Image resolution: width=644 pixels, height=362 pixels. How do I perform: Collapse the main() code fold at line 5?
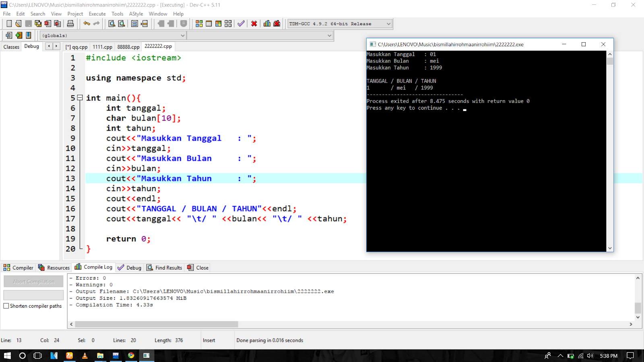[80, 98]
